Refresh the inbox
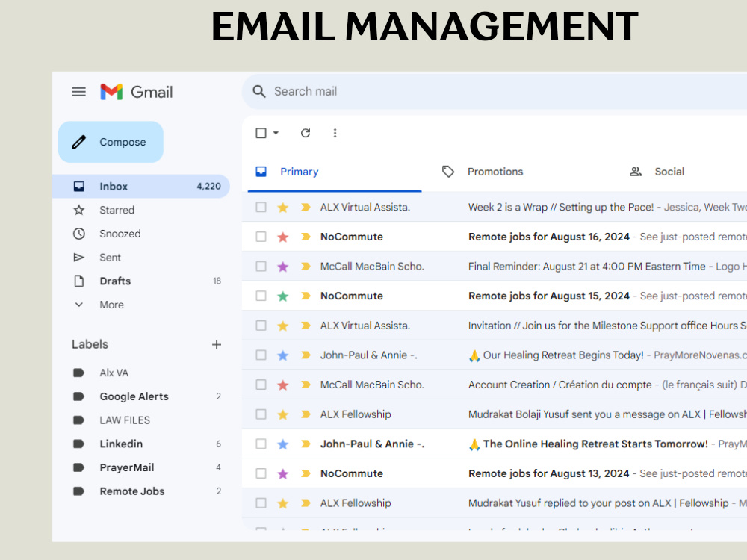Image resolution: width=747 pixels, height=560 pixels. pyautogui.click(x=306, y=133)
